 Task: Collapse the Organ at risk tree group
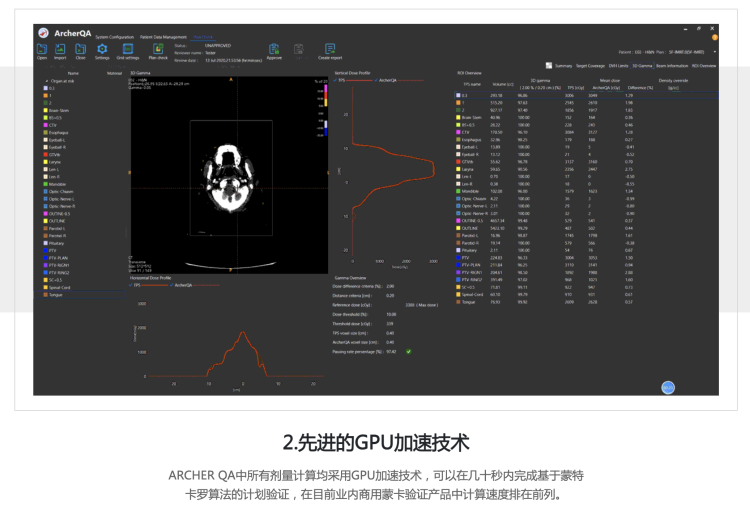pyautogui.click(x=46, y=81)
